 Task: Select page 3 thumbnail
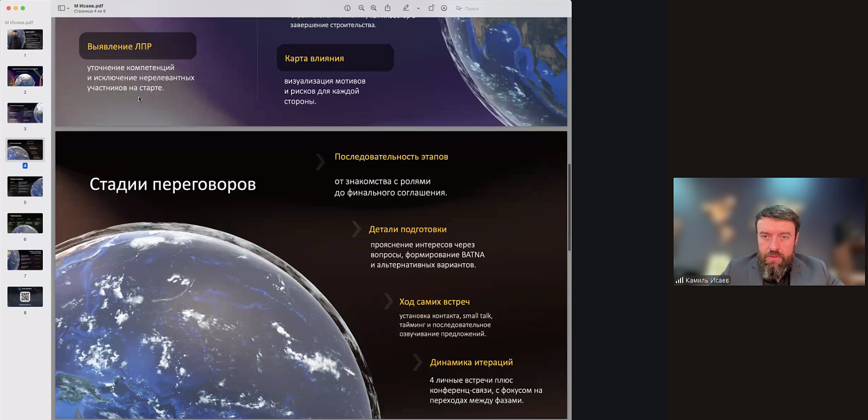pyautogui.click(x=25, y=113)
